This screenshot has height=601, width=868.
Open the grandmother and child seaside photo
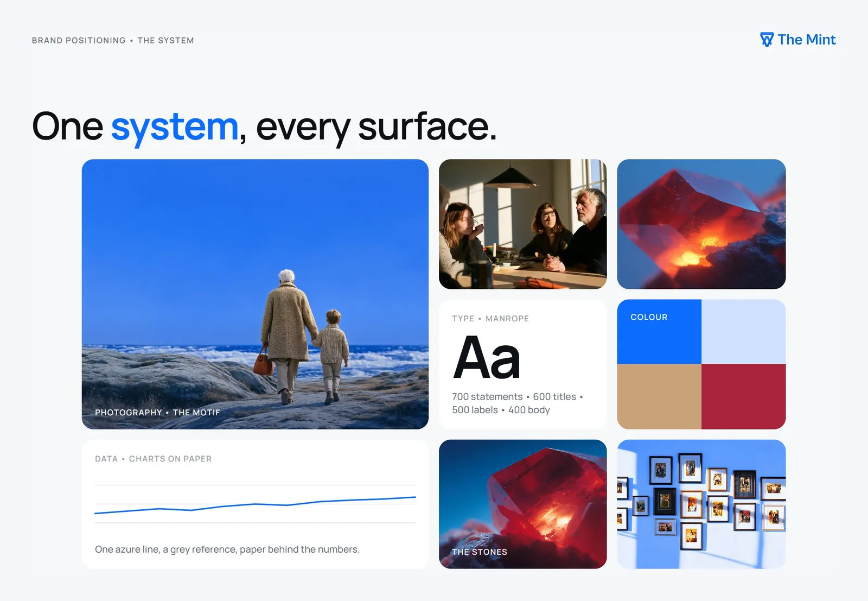pyautogui.click(x=255, y=294)
